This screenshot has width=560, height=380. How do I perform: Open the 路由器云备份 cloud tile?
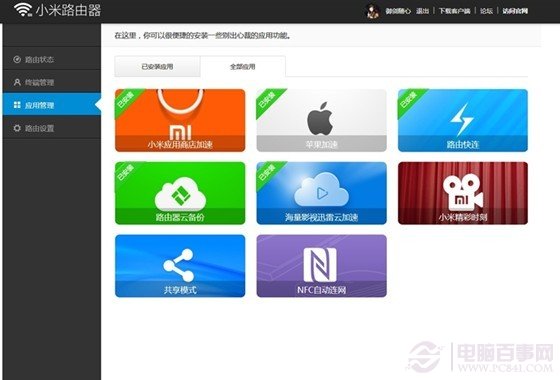[180, 193]
